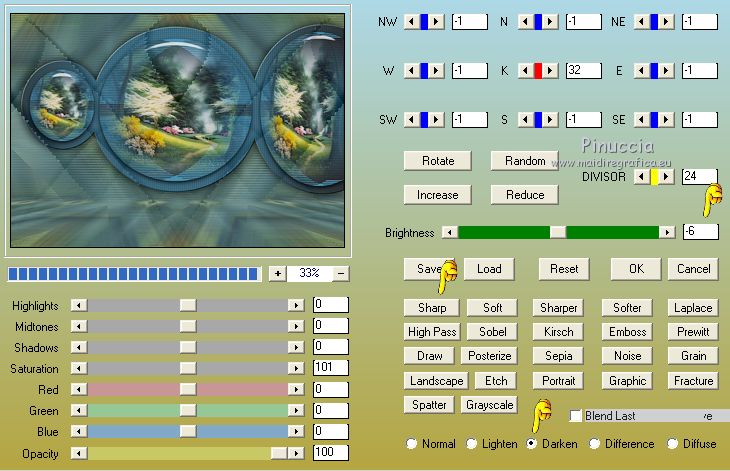The image size is (730, 471).
Task: Decrease the K center value arrow
Action: 526,71
